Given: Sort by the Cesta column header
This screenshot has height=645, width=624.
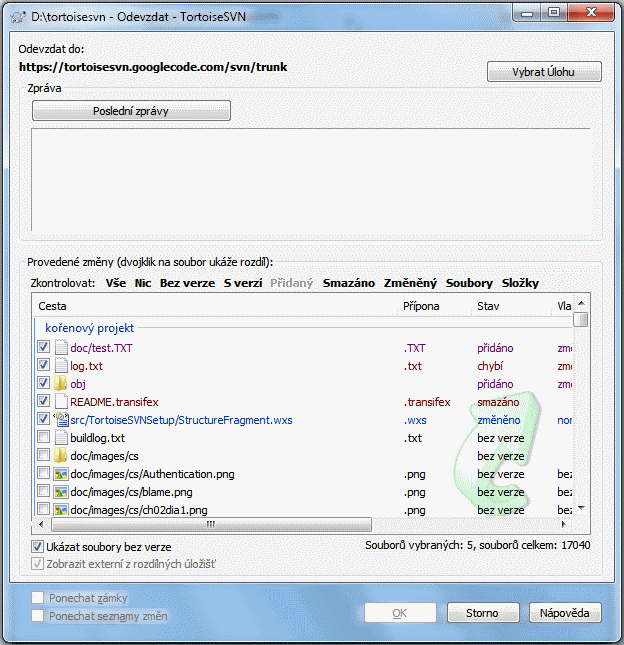Looking at the screenshot, I should point(215,306).
